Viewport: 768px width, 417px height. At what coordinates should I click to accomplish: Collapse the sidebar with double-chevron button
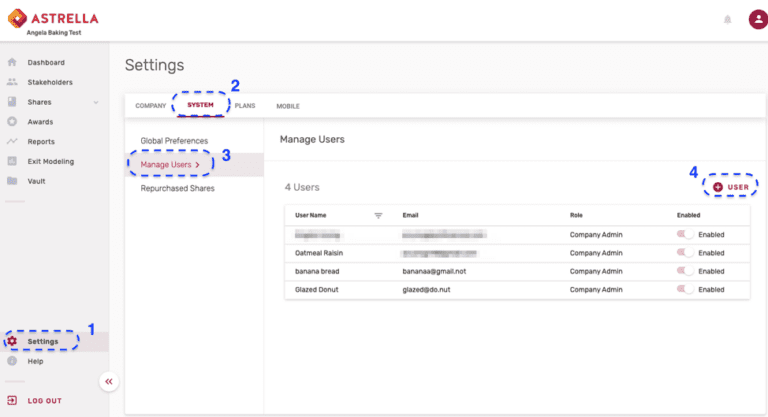click(108, 382)
